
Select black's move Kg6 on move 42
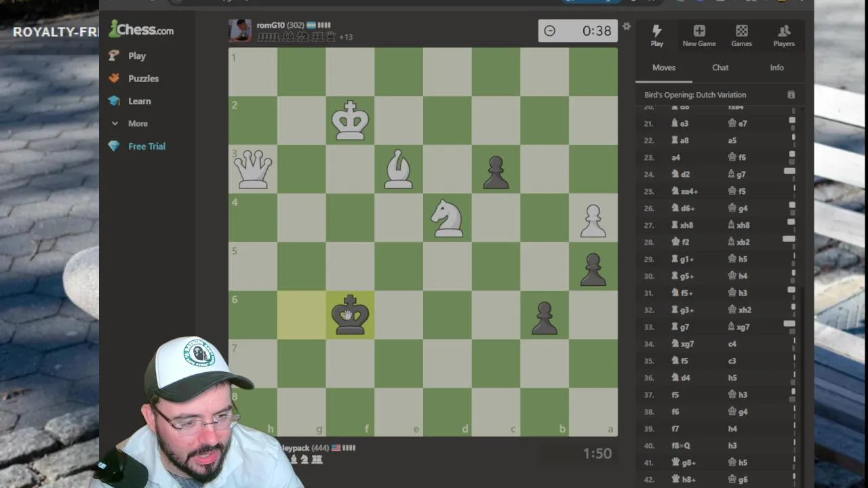click(738, 479)
